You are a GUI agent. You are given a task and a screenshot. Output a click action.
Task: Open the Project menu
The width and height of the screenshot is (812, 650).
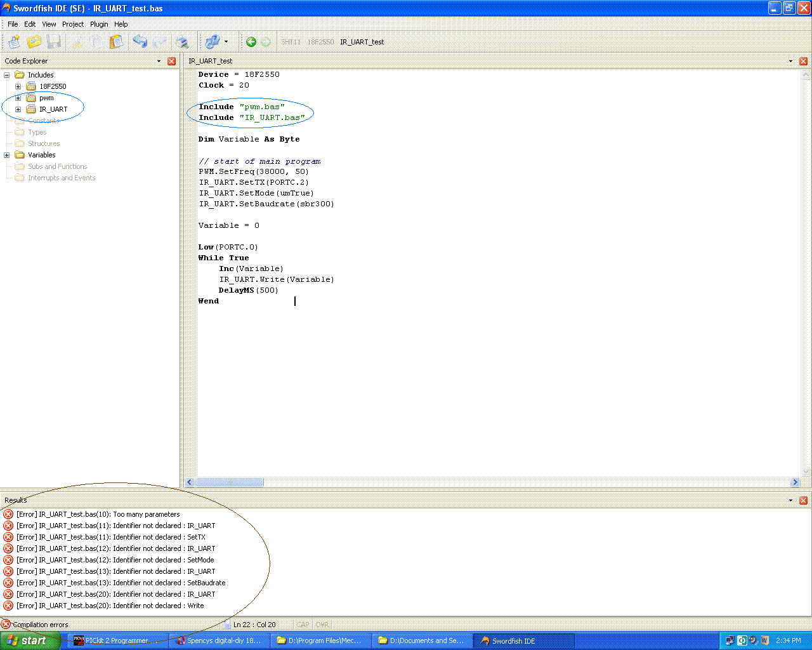tap(73, 24)
